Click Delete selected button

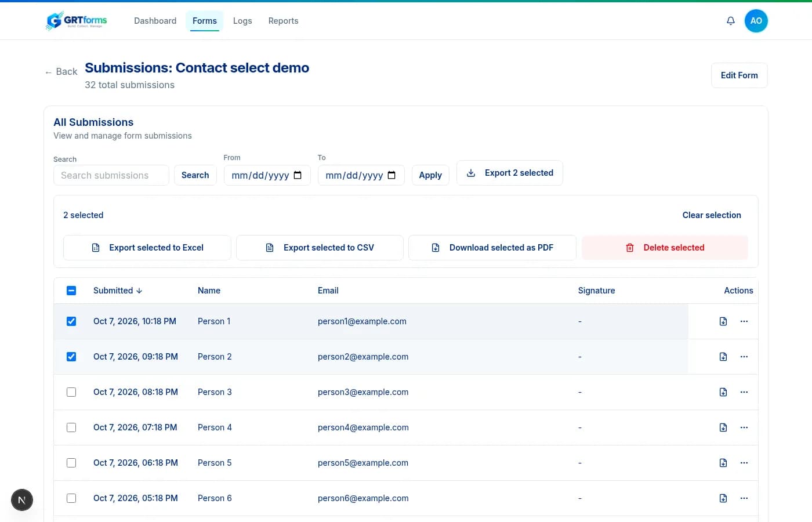point(665,248)
